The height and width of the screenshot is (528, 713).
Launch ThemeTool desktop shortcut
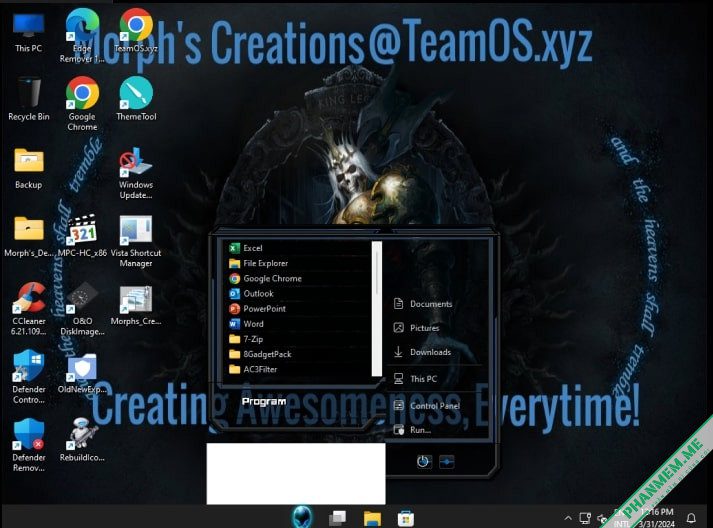click(136, 99)
